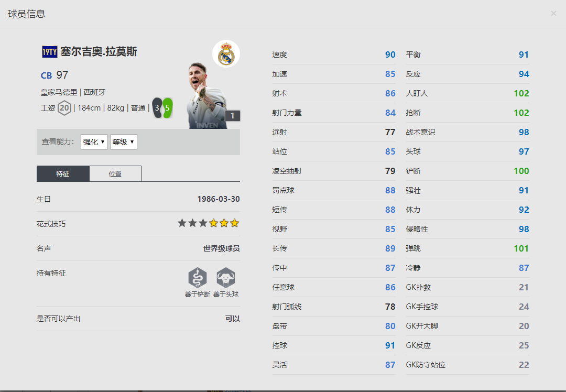The image size is (566, 392).
Task: Toggle the first gray star in 花式技巧
Action: point(182,223)
